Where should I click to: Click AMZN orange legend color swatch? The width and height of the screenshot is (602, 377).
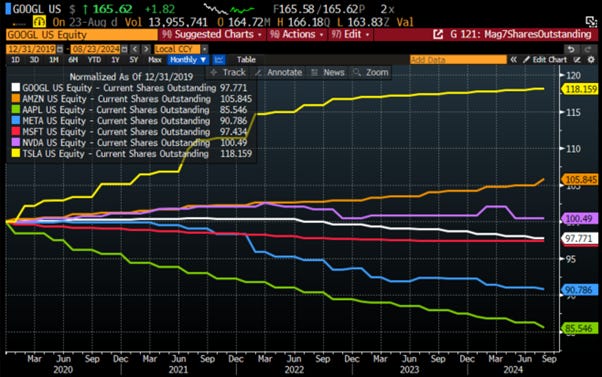pos(16,99)
